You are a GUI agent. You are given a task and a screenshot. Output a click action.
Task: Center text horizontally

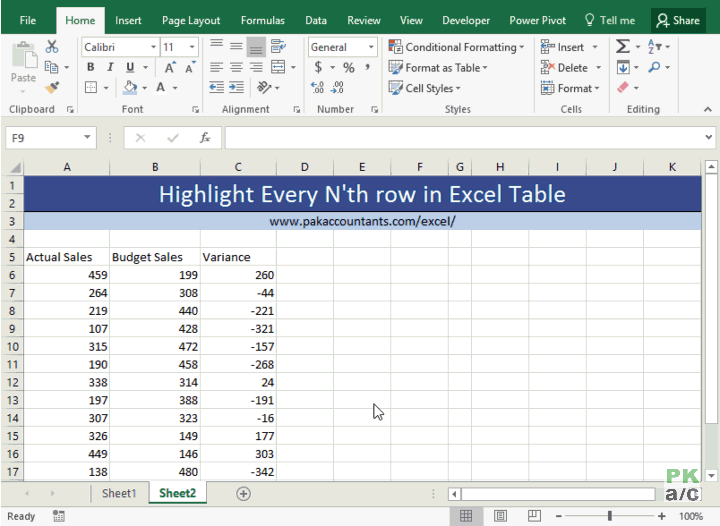(x=236, y=67)
